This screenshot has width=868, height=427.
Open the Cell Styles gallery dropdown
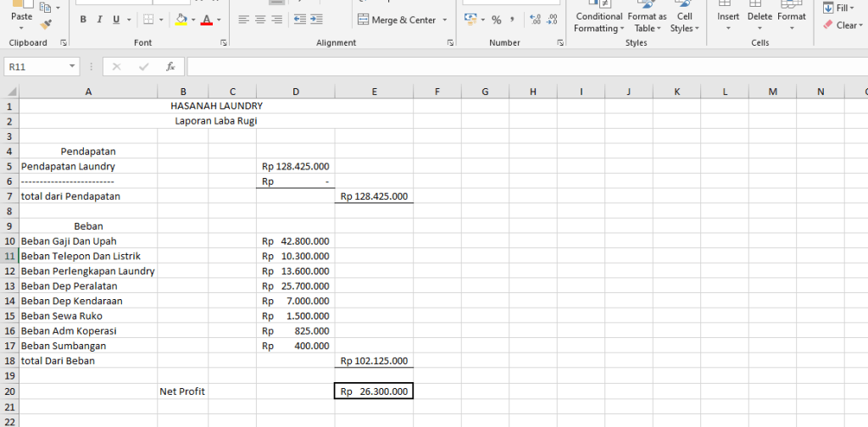684,22
